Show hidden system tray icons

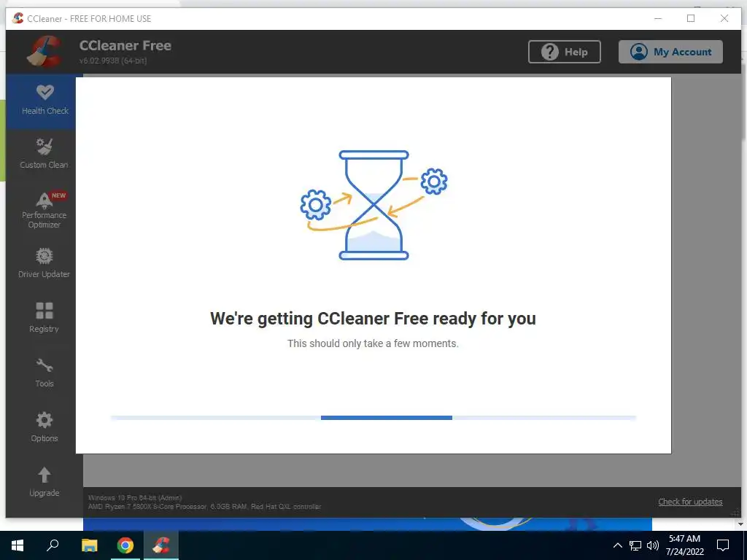[617, 545]
